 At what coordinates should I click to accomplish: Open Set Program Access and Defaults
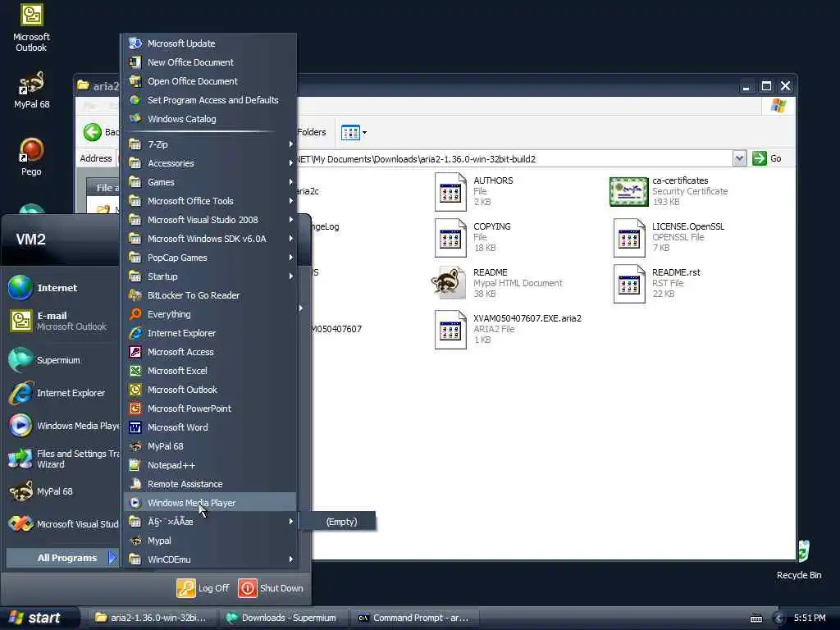pyautogui.click(x=209, y=100)
